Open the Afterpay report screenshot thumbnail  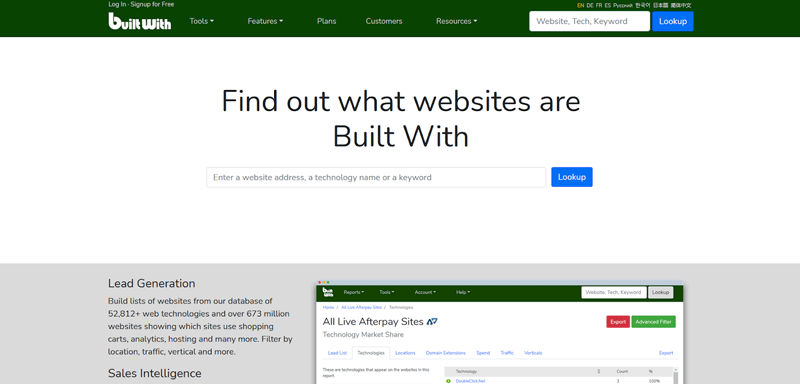[x=499, y=332]
